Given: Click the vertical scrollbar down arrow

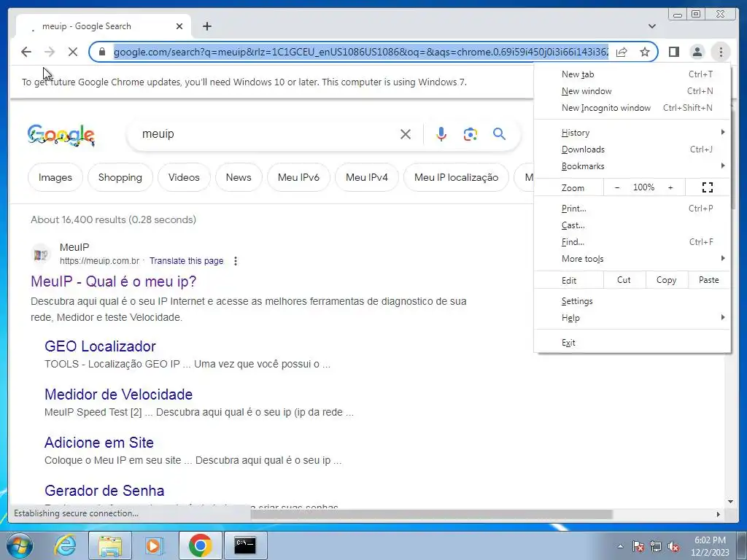Looking at the screenshot, I should pyautogui.click(x=730, y=502).
